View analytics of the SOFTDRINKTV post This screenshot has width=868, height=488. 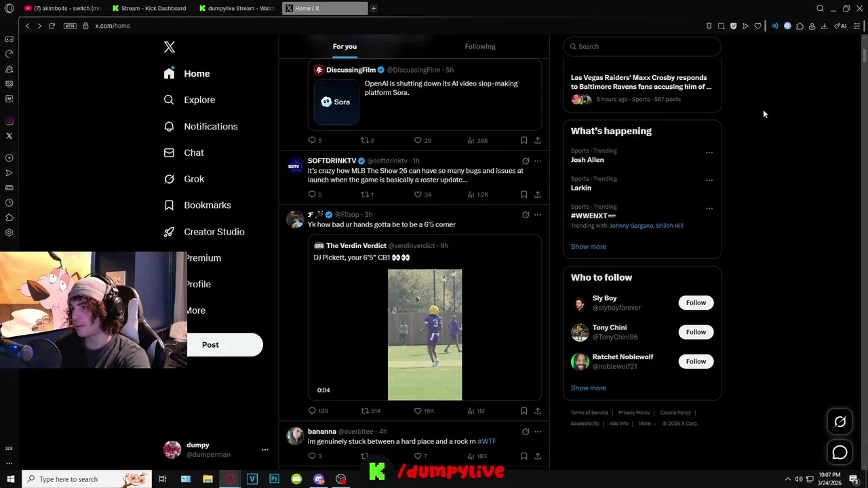[477, 195]
